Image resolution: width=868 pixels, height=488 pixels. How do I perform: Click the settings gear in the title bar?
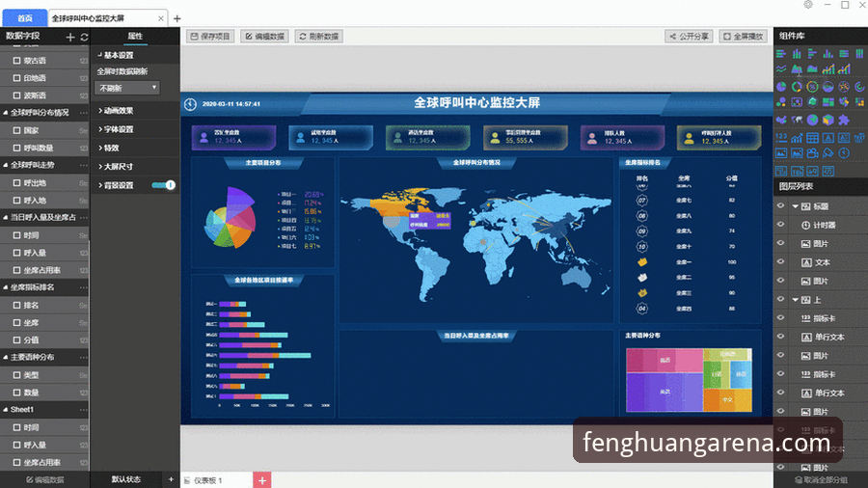(x=808, y=5)
